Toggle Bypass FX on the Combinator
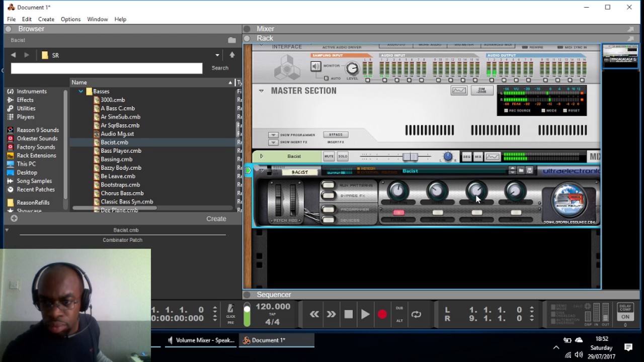This screenshot has width=644, height=362. pyautogui.click(x=329, y=196)
